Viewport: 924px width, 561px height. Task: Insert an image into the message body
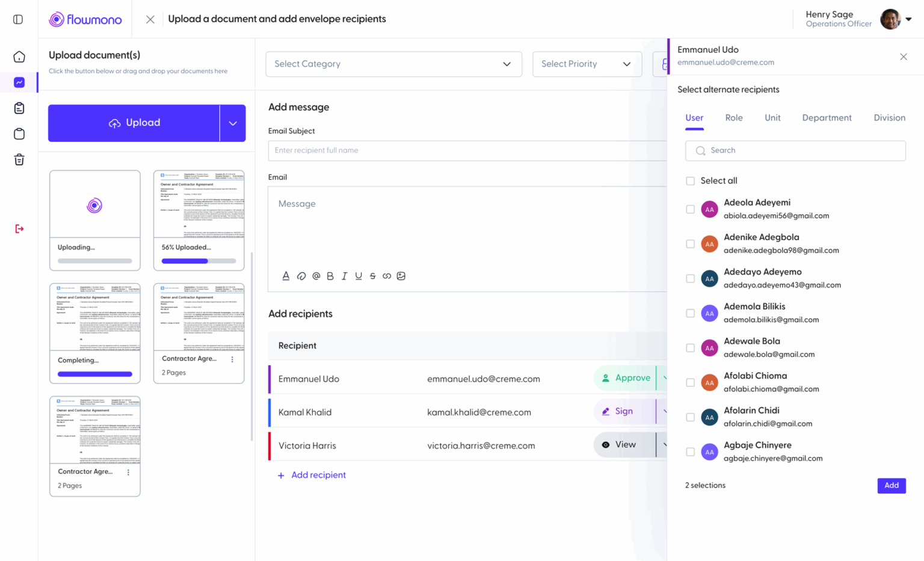401,276
